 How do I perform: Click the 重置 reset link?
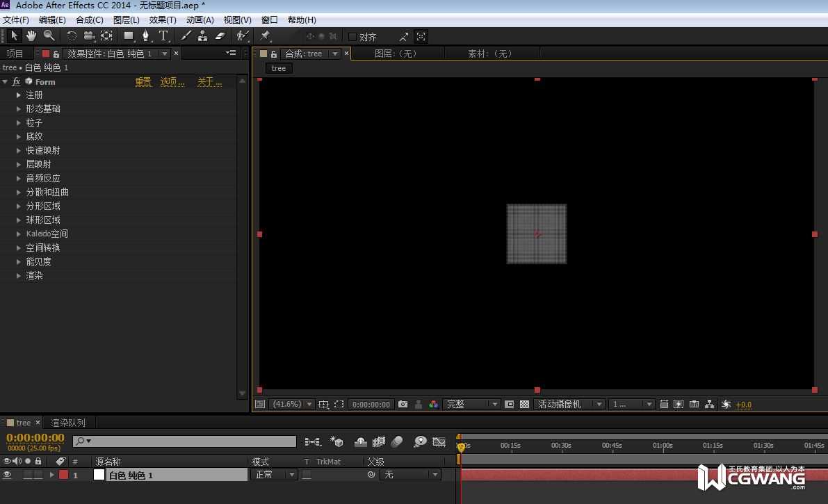pos(143,82)
